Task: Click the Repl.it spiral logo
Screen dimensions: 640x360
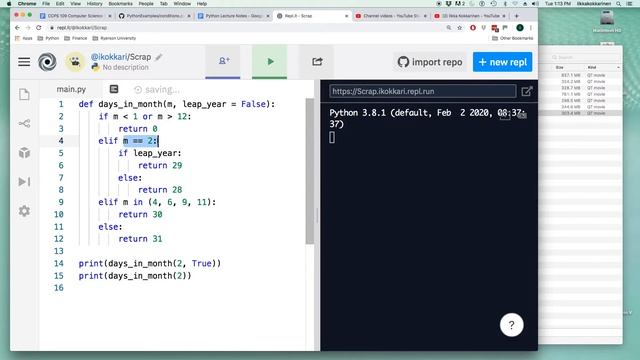Action: [47, 62]
